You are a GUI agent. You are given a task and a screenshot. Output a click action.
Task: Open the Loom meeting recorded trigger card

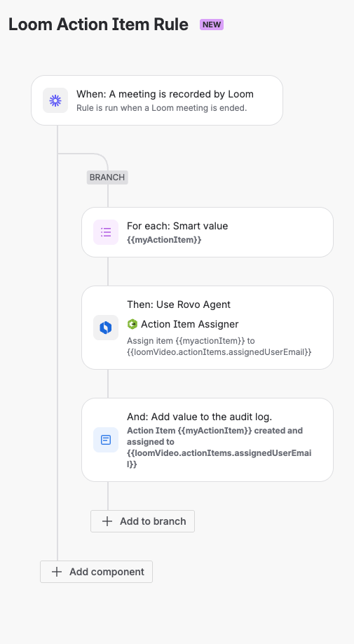[157, 100]
